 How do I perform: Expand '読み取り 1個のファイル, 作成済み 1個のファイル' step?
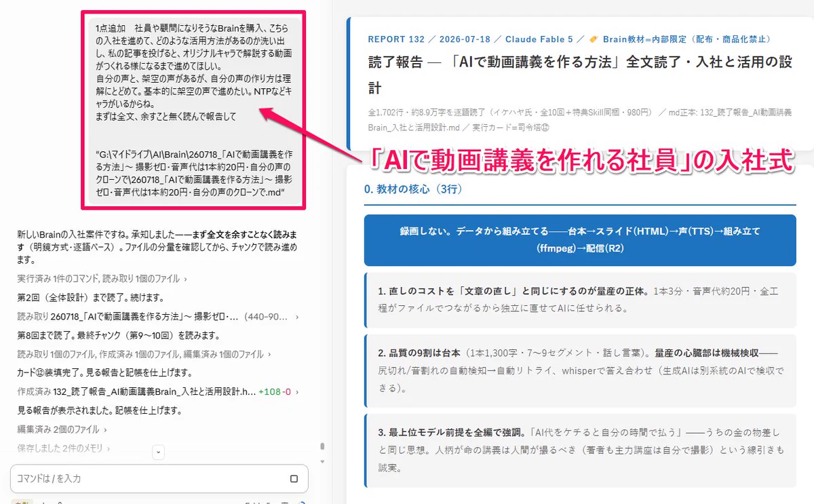144,354
